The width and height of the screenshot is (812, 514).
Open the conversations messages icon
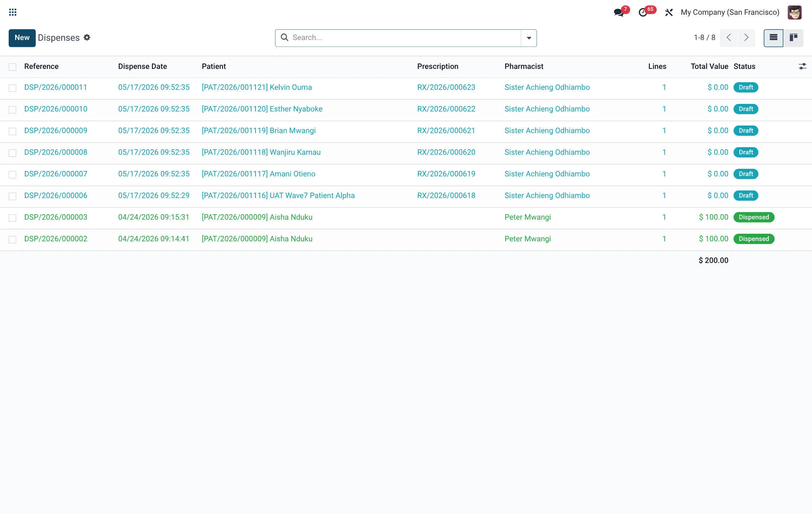click(619, 12)
